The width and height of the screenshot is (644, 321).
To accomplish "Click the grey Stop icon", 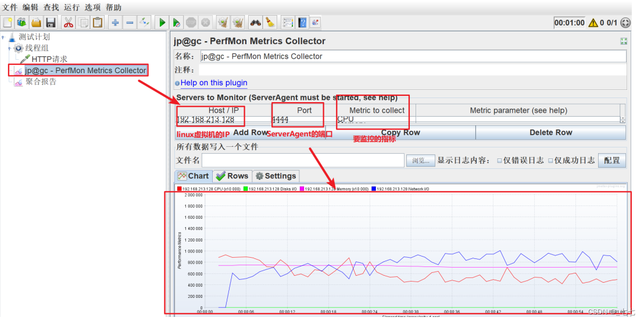I will pos(191,22).
